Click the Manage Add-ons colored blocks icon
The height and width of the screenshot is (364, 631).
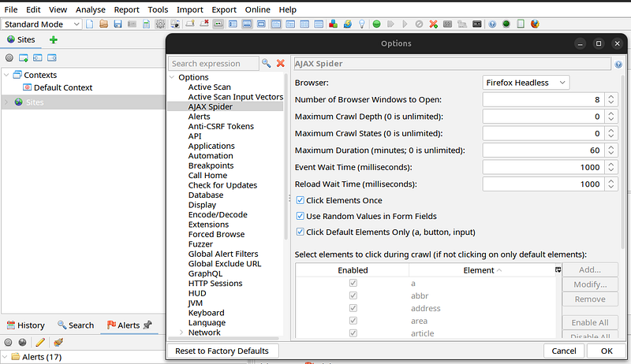(333, 24)
